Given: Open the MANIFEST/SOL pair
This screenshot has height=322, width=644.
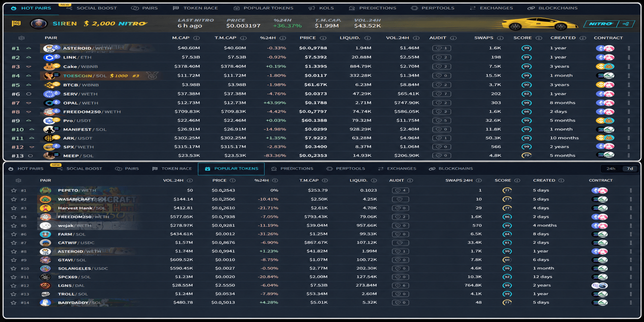Looking at the screenshot, I should coord(85,129).
